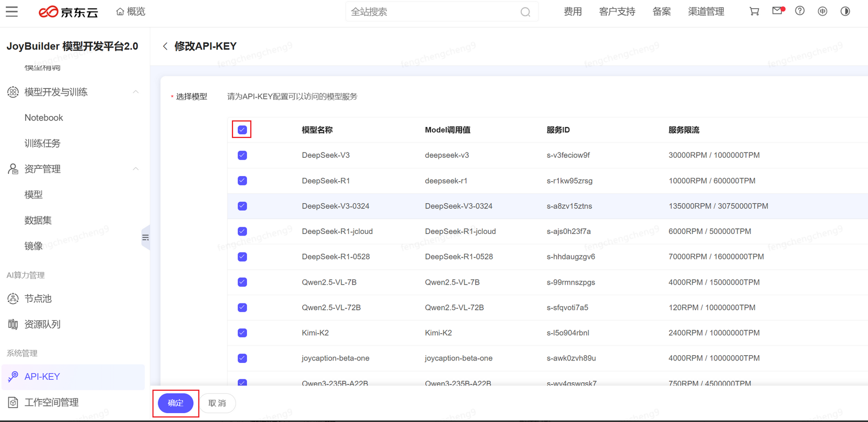Click the 全站搜索 search field
Image resolution: width=868 pixels, height=422 pixels.
click(442, 11)
